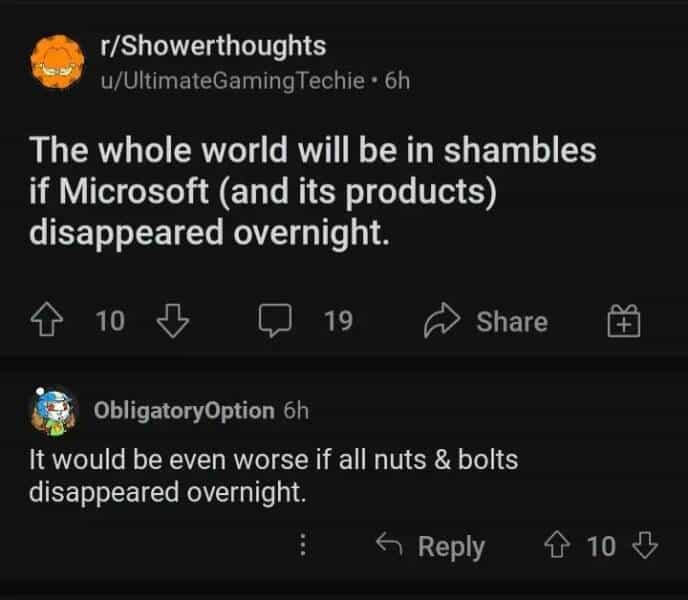This screenshot has width=688, height=600.
Task: Click the comment's 6h timestamp
Action: pyautogui.click(x=298, y=410)
